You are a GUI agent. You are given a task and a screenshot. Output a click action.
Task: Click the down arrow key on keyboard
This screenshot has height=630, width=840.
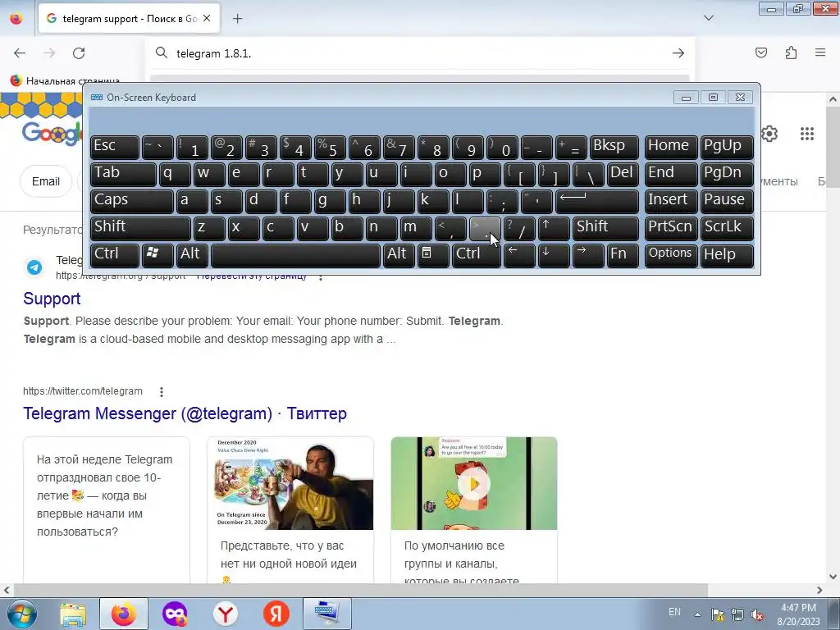[554, 255]
